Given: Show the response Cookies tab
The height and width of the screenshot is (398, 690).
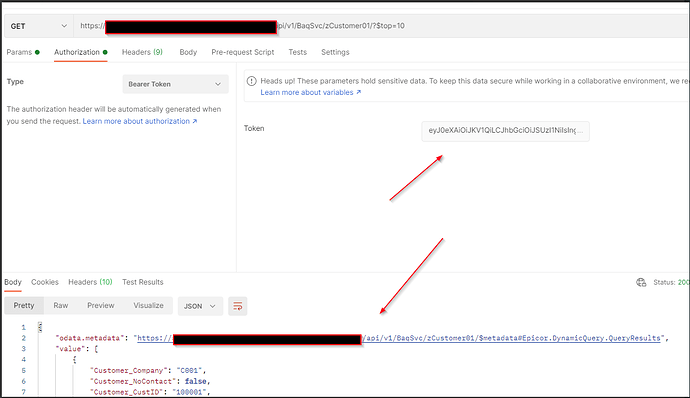Looking at the screenshot, I should click(44, 282).
